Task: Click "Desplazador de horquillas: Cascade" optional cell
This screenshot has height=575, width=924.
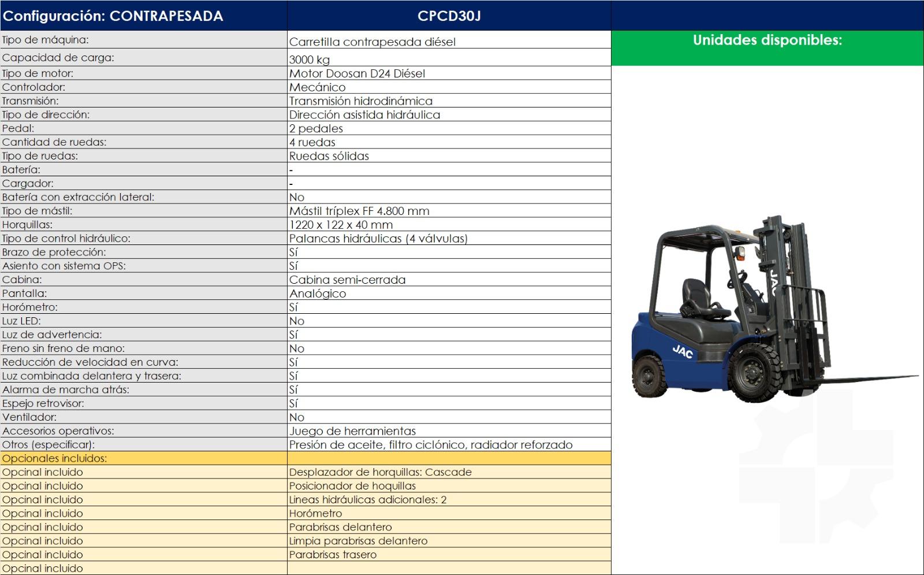Action: tap(380, 472)
